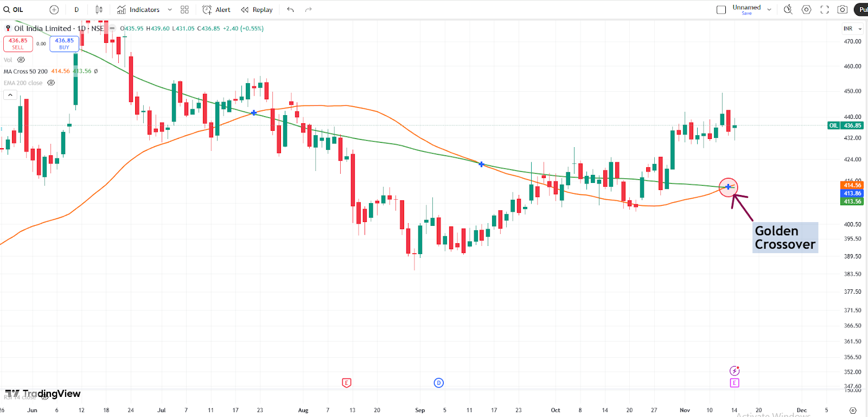Click the undo arrow in the toolbar
The width and height of the screenshot is (868, 417).
click(x=290, y=10)
